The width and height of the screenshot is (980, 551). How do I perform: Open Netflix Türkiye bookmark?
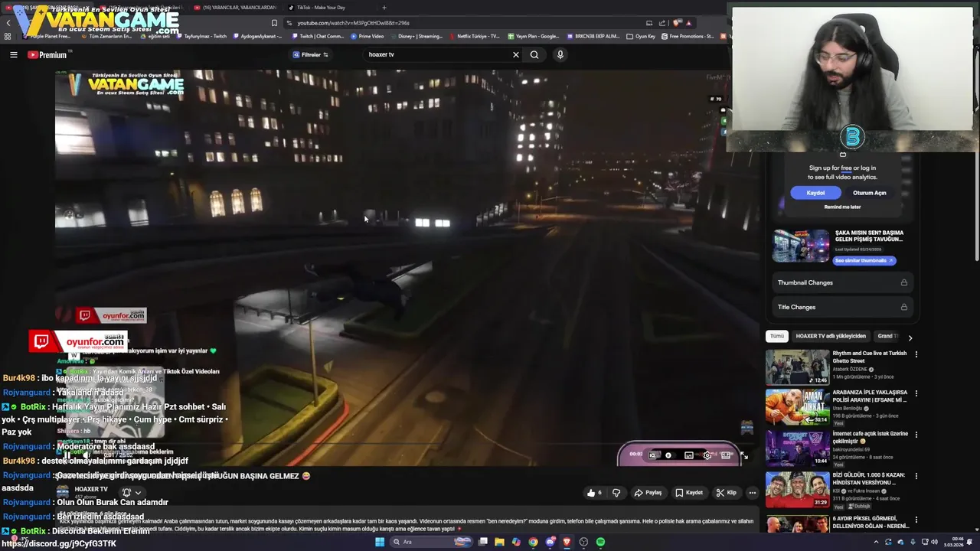pos(474,36)
